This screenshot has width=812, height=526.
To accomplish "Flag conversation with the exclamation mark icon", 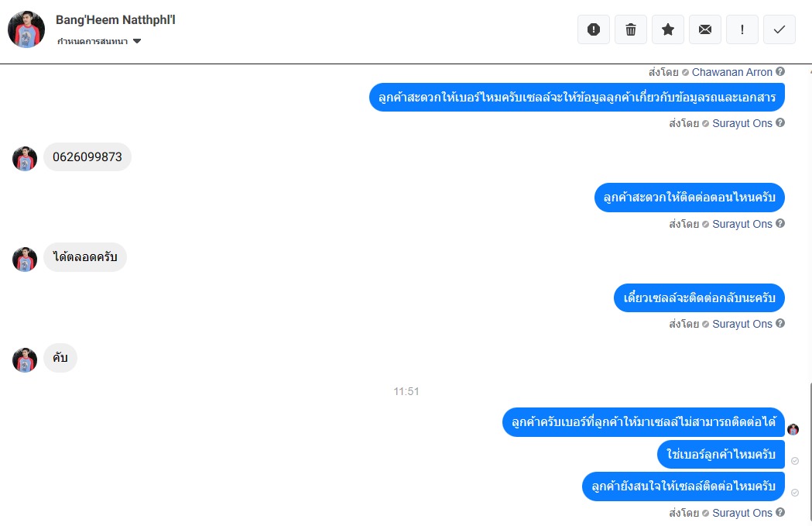I will (x=742, y=29).
